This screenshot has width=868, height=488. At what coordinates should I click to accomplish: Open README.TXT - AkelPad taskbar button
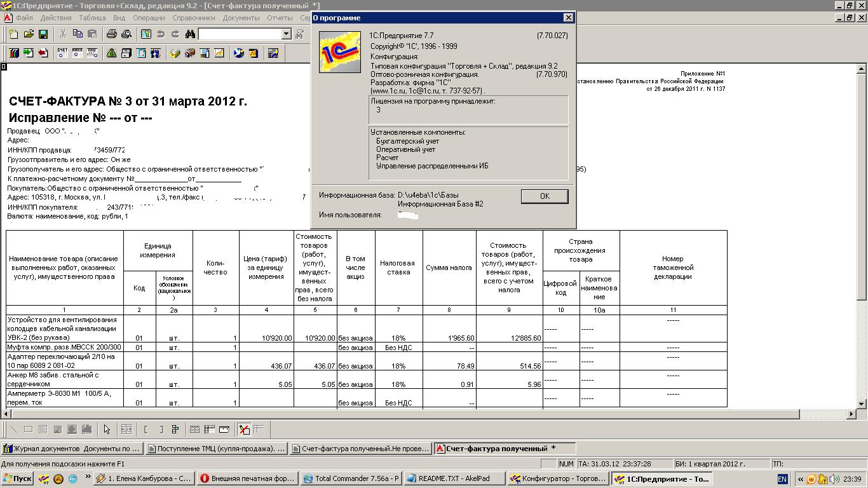[455, 478]
